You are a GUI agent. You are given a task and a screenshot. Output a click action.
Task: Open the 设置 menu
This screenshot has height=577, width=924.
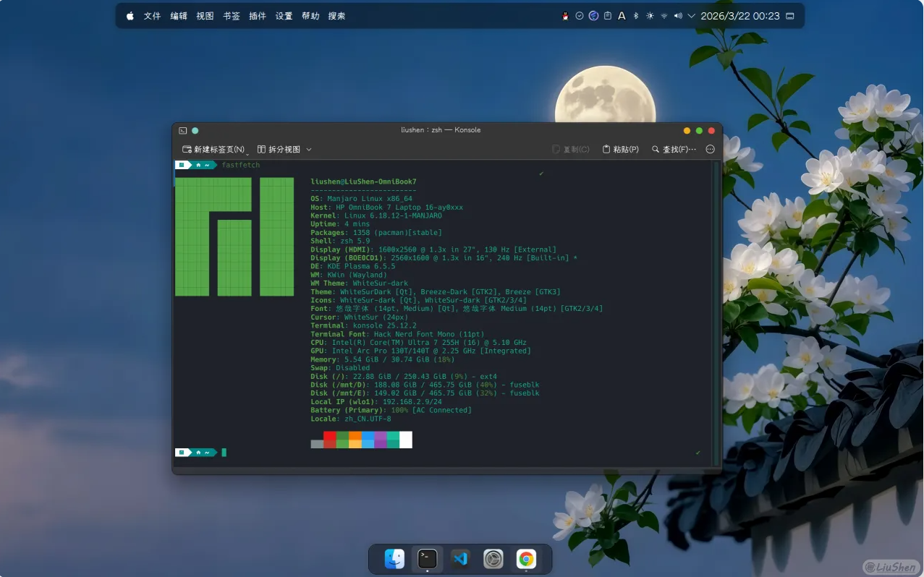pyautogui.click(x=284, y=16)
